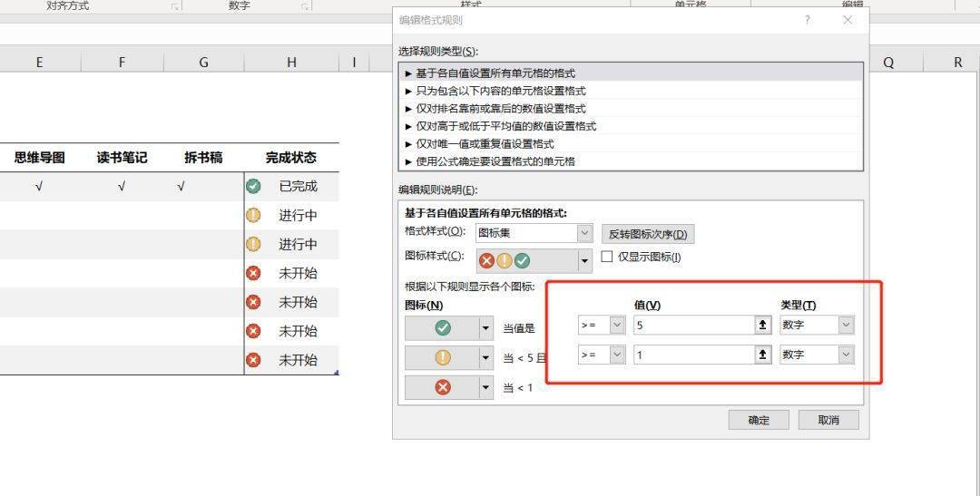Click the red cross icon button in icon rules
This screenshot has height=496, width=980.
[443, 388]
